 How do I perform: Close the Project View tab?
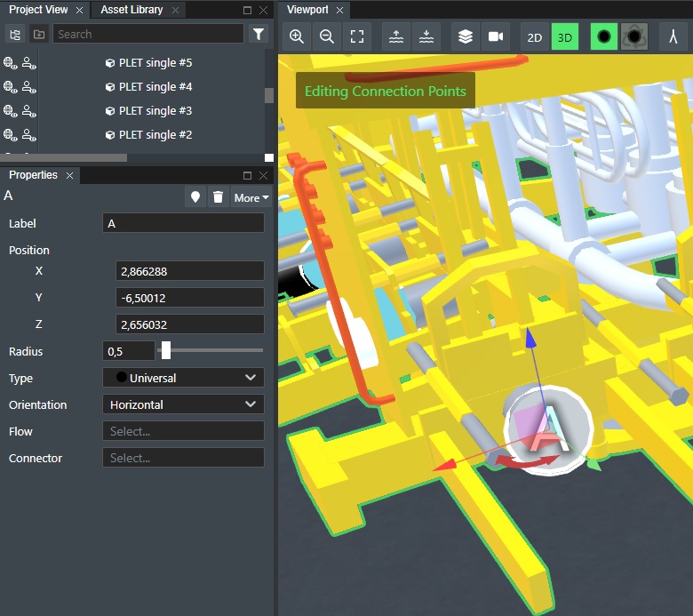coord(80,10)
